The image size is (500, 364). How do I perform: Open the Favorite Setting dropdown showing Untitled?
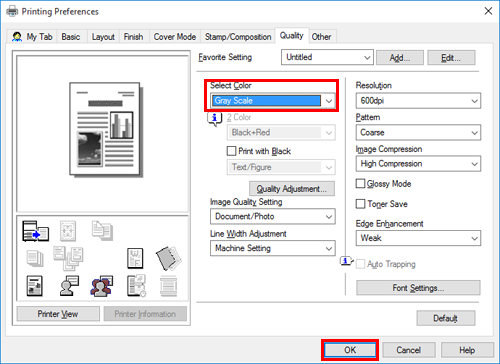pyautogui.click(x=327, y=57)
